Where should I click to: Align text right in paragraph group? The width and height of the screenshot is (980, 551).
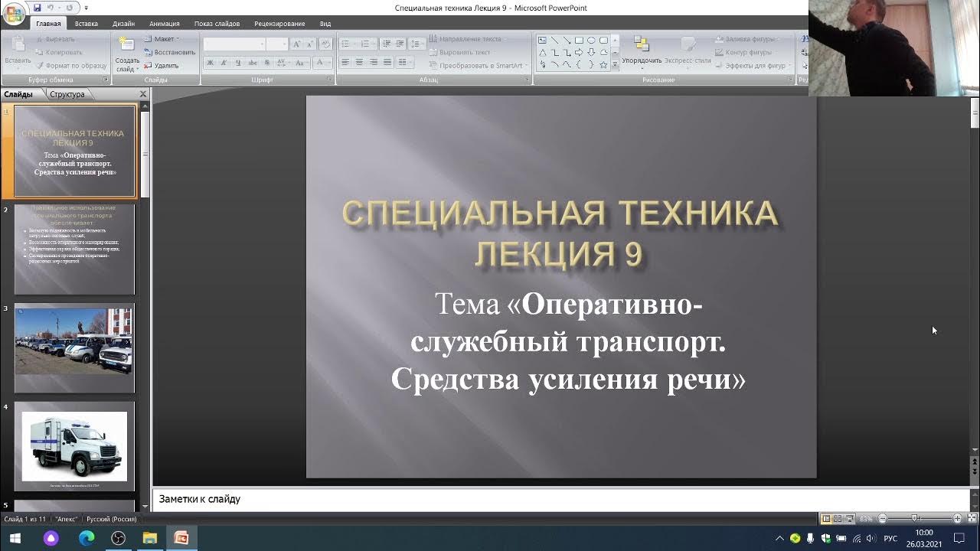coord(374,63)
